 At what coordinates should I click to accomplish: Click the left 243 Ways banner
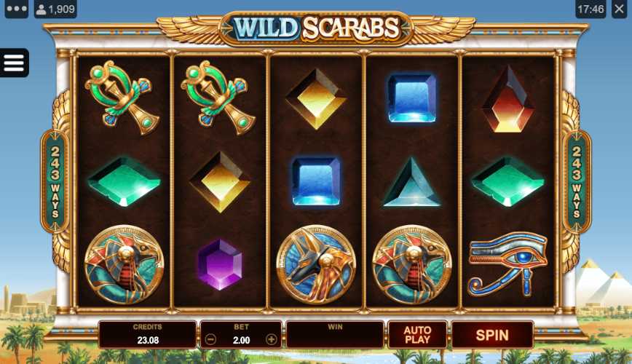tap(55, 181)
